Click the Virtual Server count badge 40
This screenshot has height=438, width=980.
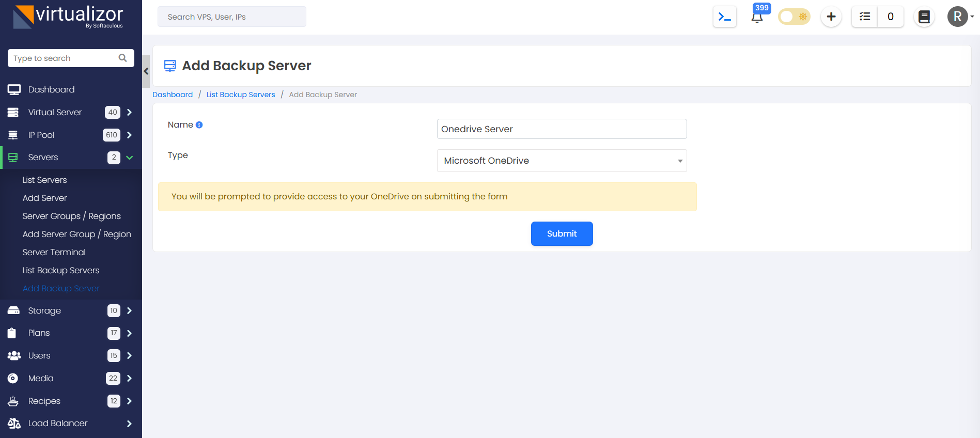pyautogui.click(x=113, y=112)
